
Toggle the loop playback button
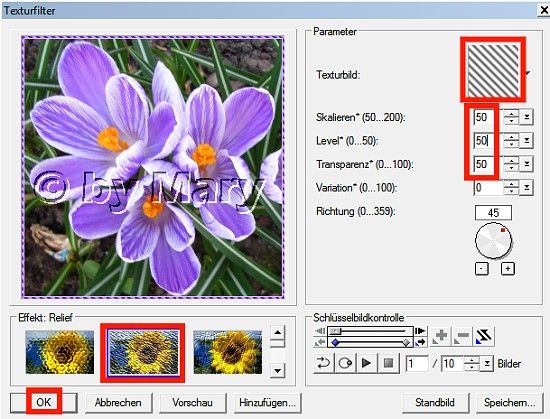coord(323,363)
